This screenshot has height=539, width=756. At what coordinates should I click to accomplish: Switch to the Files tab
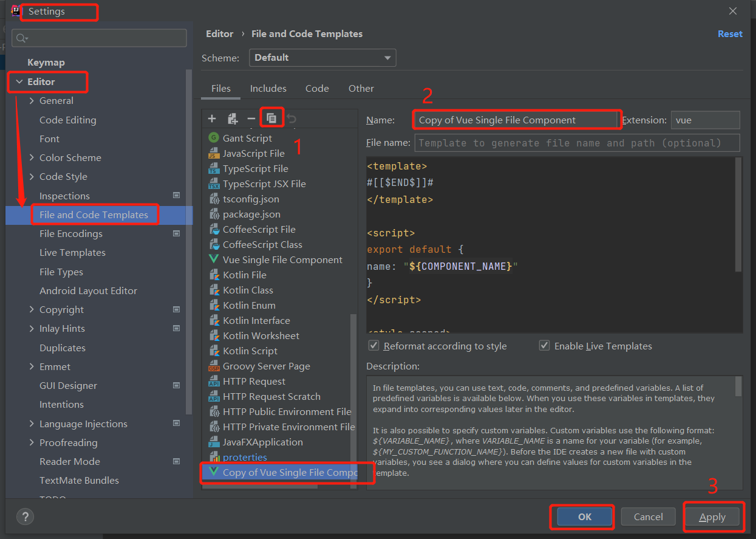[221, 89]
